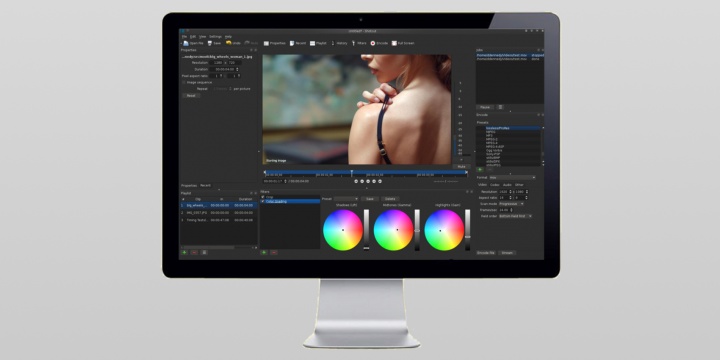Switch to the Audio encode tab

pos(507,185)
